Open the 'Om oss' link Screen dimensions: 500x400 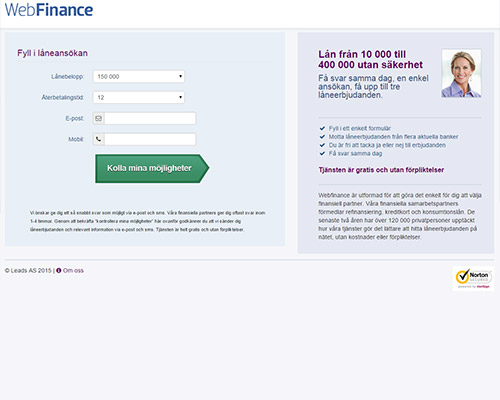pos(73,270)
